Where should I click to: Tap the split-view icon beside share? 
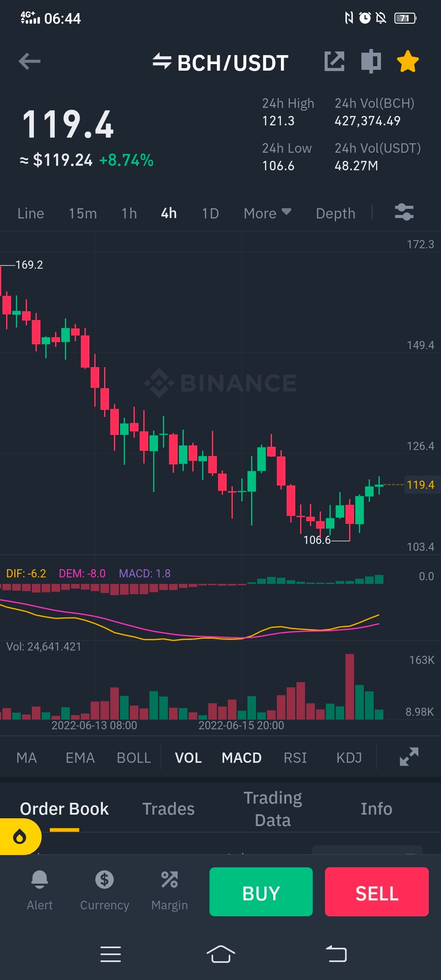[x=371, y=61]
